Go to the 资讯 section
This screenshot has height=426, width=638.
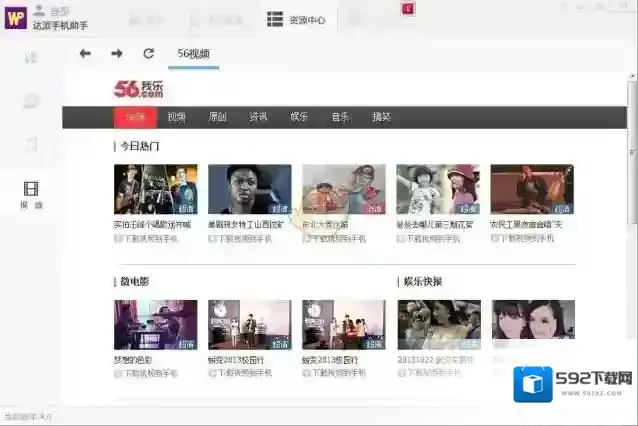258,117
